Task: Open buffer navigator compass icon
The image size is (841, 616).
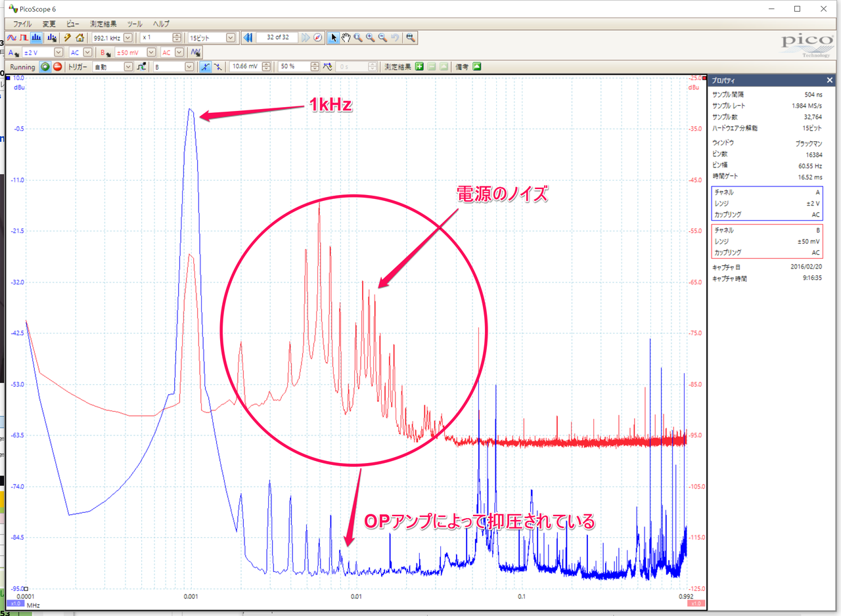Action: pos(317,37)
